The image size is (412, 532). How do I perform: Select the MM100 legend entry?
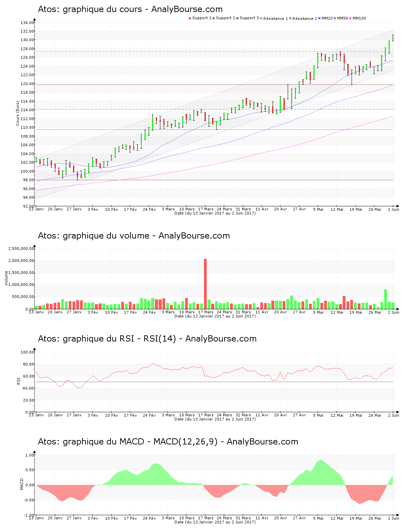tap(357, 18)
